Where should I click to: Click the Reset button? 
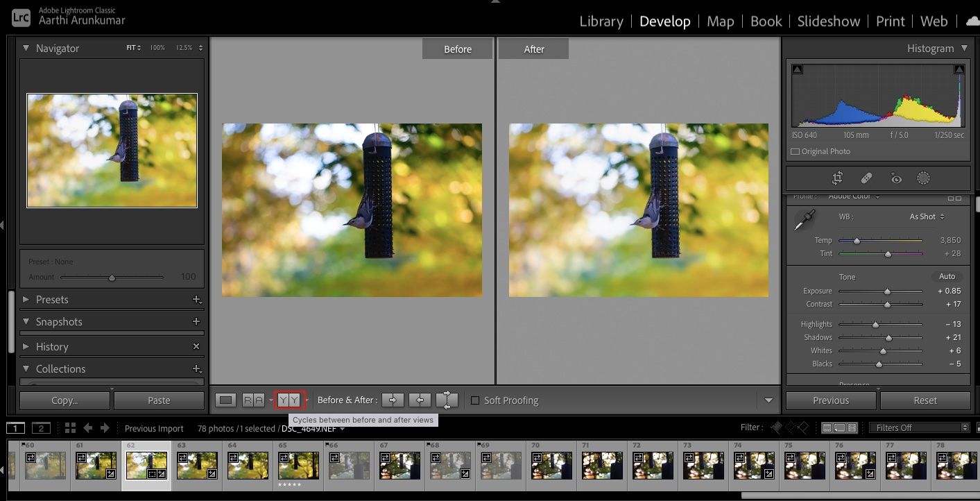(925, 400)
